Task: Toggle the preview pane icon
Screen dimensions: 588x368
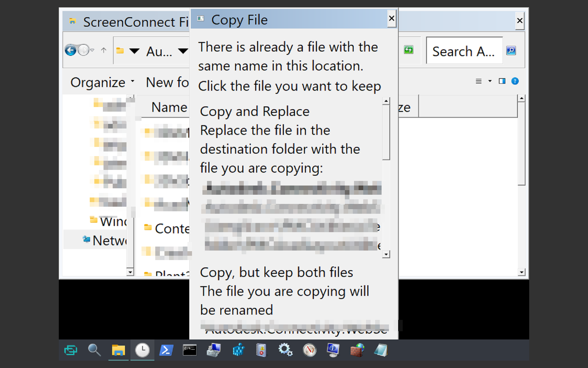Action: pyautogui.click(x=502, y=81)
